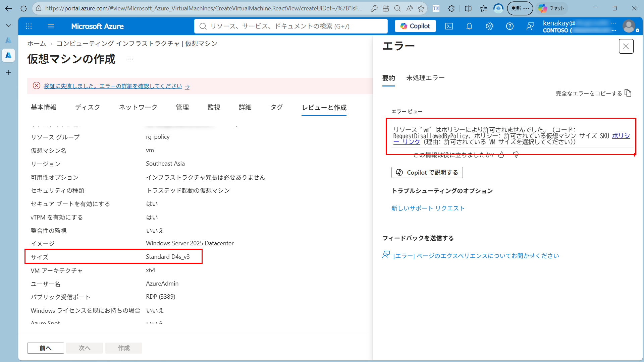This screenshot has width=644, height=362.
Task: Click the 次へ button
Action: (x=85, y=348)
